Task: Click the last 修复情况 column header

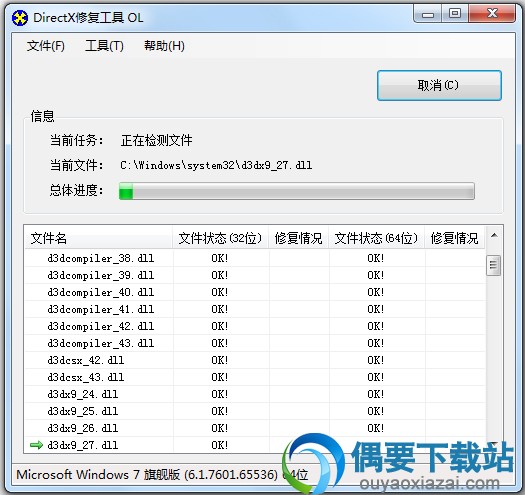Action: pos(454,238)
